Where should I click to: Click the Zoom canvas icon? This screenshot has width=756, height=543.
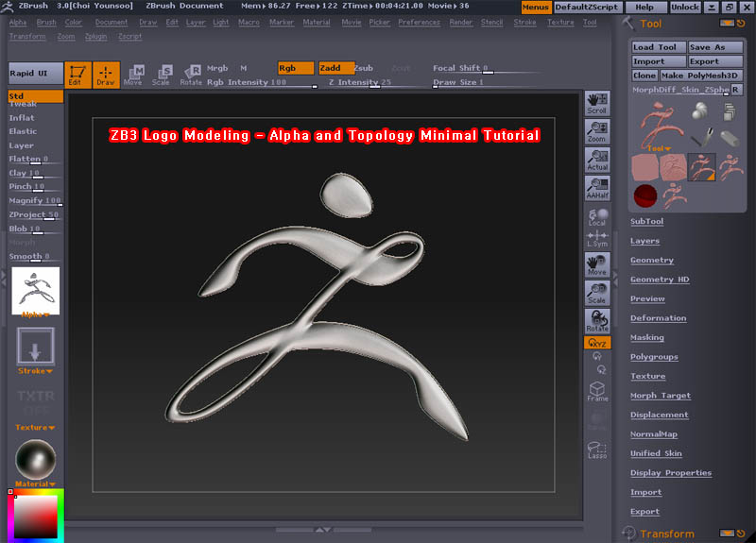click(x=596, y=132)
